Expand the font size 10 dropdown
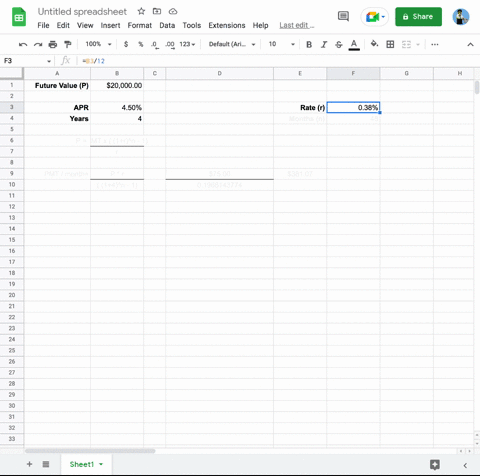 [282, 44]
